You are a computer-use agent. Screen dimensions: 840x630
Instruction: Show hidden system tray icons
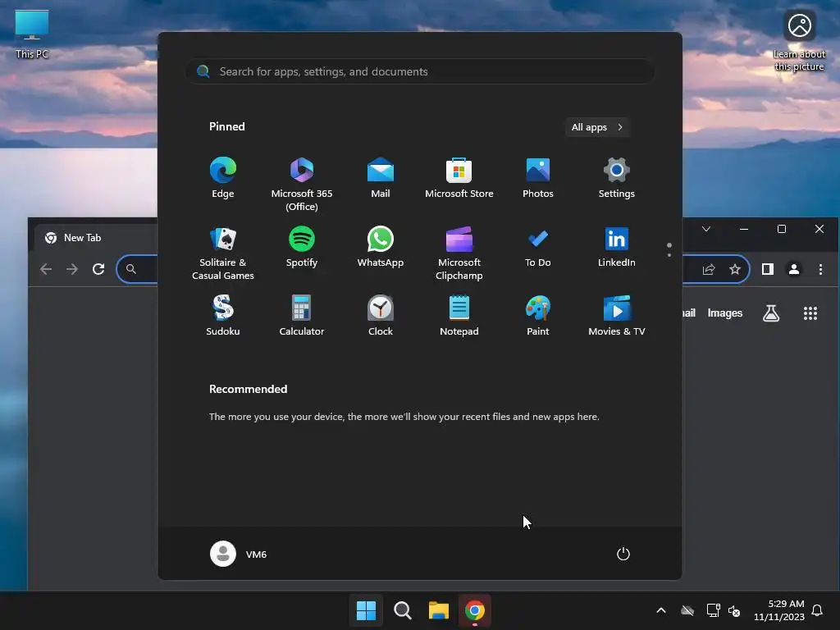pos(661,610)
